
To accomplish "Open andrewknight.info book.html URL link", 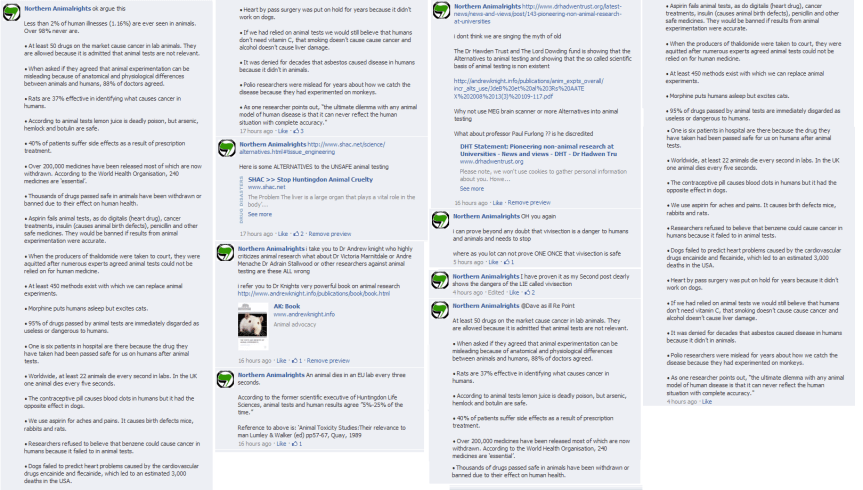I will 314,293.
